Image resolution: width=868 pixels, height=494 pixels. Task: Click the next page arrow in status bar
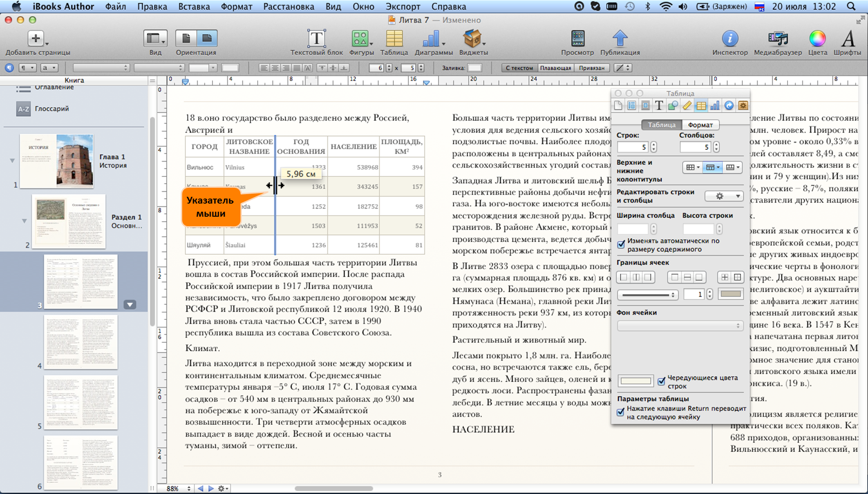pyautogui.click(x=211, y=489)
